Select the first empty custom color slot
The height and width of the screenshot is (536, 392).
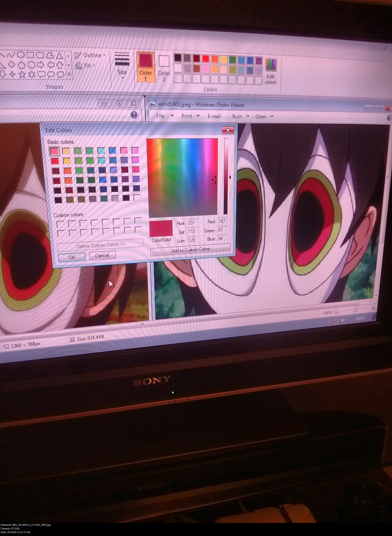tap(60, 224)
